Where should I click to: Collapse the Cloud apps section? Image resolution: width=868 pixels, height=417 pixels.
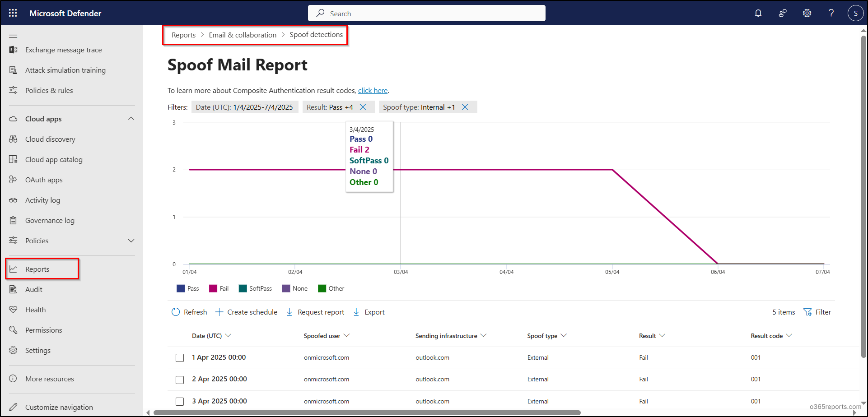(131, 119)
